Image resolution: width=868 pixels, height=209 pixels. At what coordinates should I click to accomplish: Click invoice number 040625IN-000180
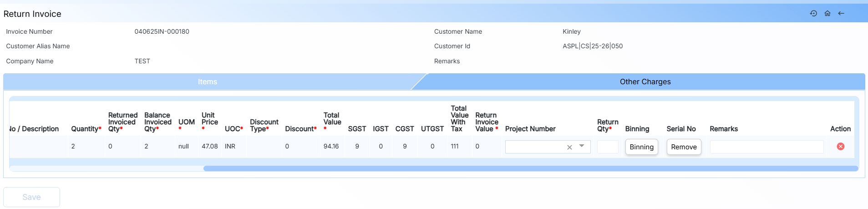click(162, 31)
